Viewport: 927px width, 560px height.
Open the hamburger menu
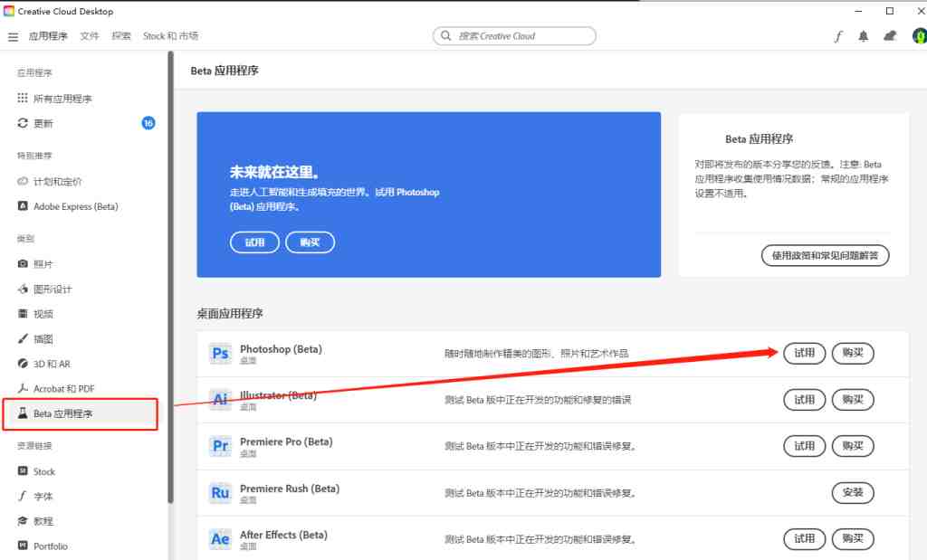click(x=13, y=36)
